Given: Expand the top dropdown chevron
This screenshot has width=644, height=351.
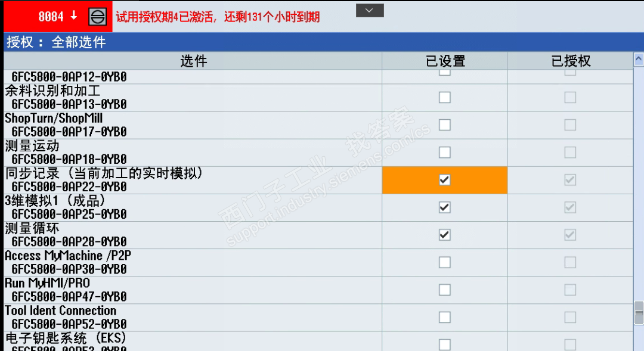Looking at the screenshot, I should pos(370,10).
